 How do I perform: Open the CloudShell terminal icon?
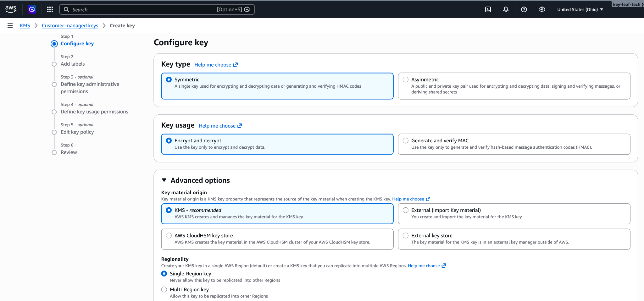[x=488, y=9]
